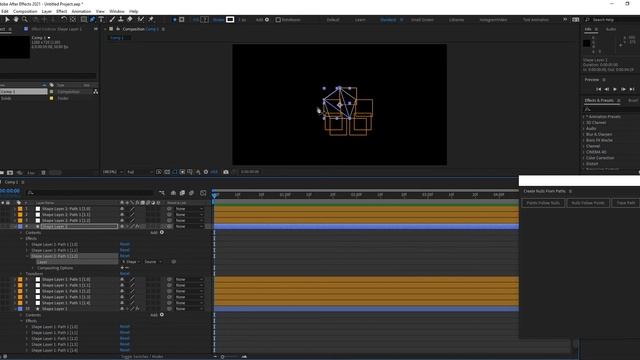640x360 pixels.
Task: Play the composition preview
Action: click(615, 89)
